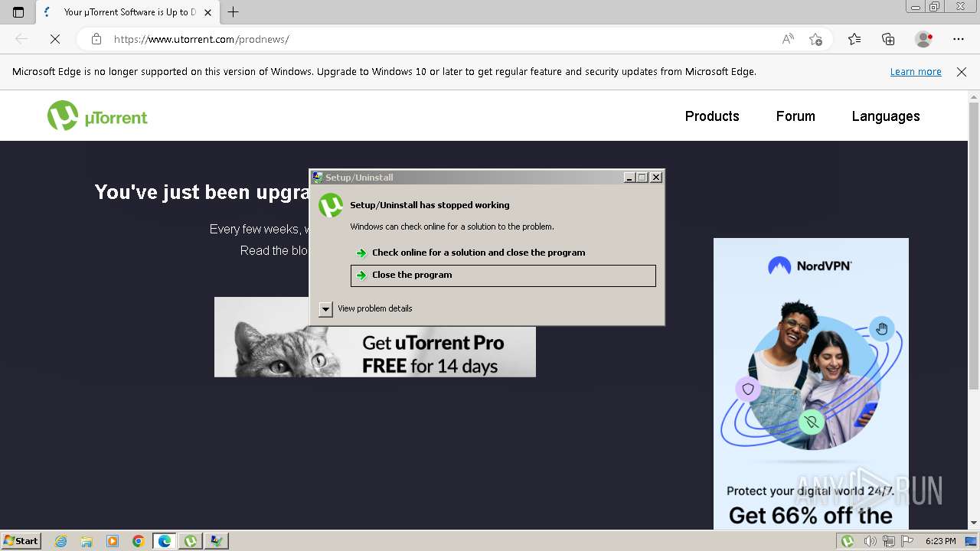Open the Favorites list in toolbar
Screen dimensions: 980x551
(x=854, y=39)
